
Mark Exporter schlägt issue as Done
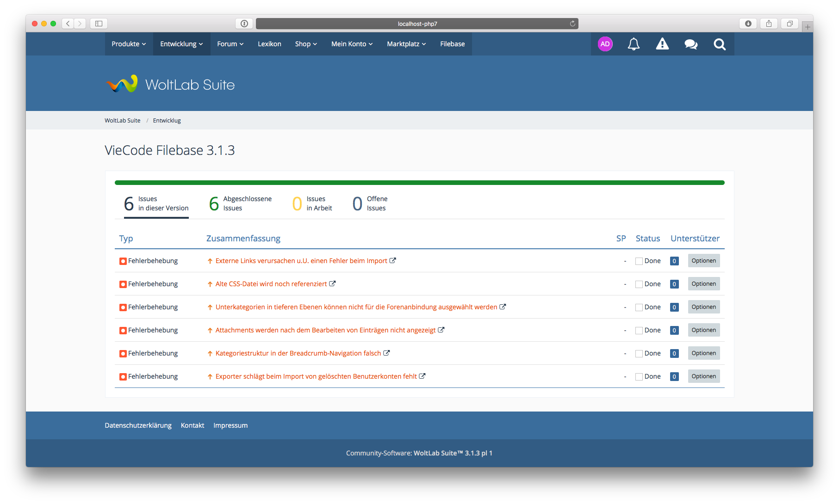[x=639, y=377]
